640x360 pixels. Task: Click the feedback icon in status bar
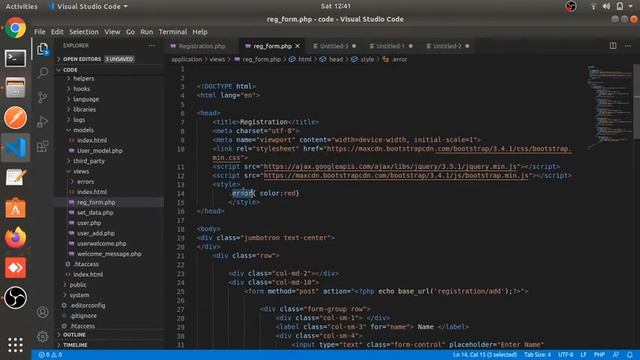point(616,355)
